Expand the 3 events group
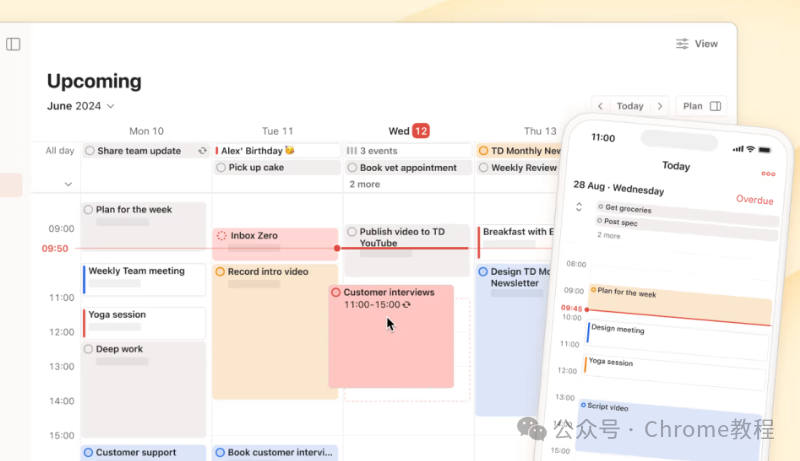Viewport: 800px width, 461px height. click(408, 151)
